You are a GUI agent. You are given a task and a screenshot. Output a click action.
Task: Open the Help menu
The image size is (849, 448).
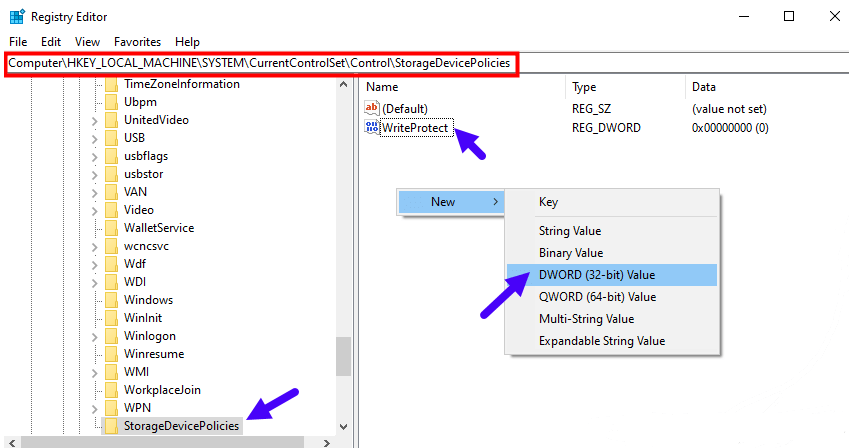(187, 42)
